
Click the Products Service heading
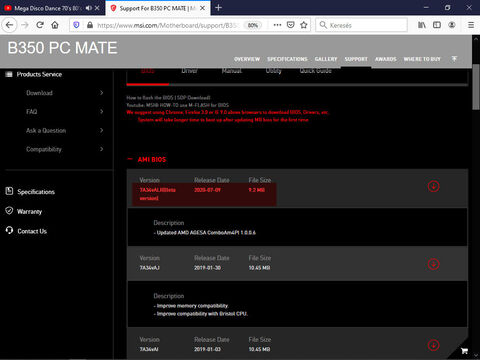(39, 74)
